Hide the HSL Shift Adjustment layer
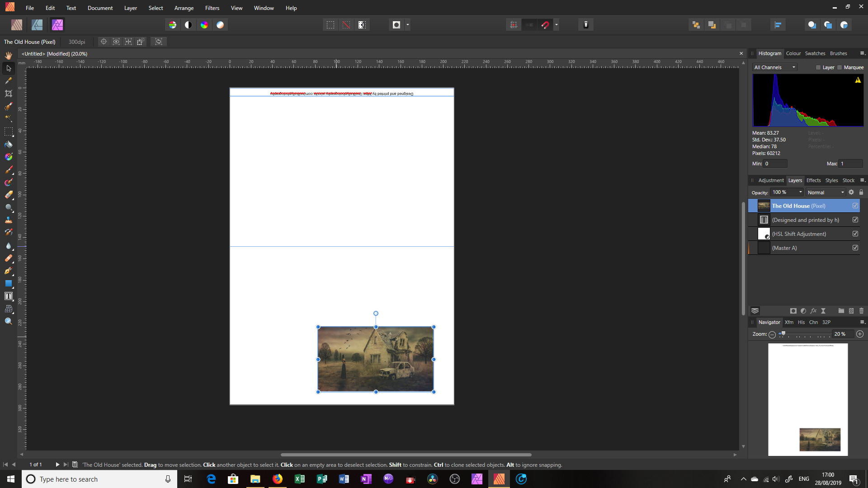The image size is (868, 488). (x=855, y=234)
